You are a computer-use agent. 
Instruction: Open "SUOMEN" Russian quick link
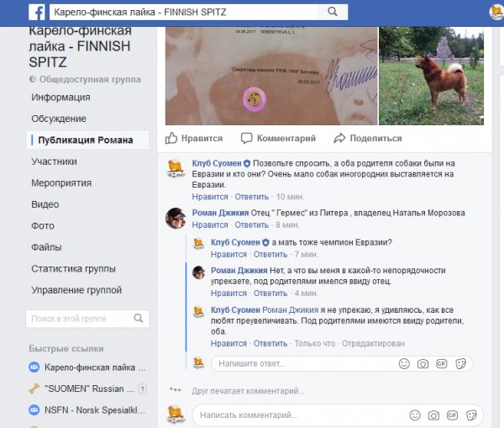click(x=89, y=388)
